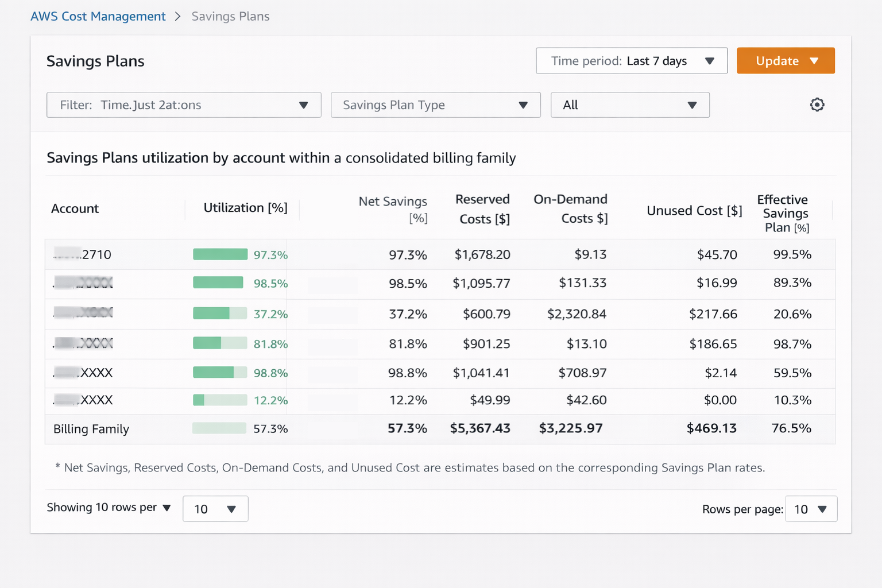Open the Showing 10 rows per dropdown arrow
Image resolution: width=882 pixels, height=588 pixels.
(x=167, y=508)
